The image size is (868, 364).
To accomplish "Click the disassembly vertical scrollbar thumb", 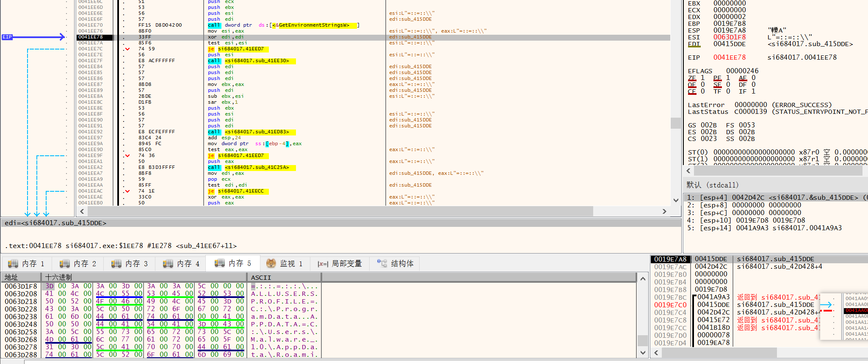I will pyautogui.click(x=675, y=123).
